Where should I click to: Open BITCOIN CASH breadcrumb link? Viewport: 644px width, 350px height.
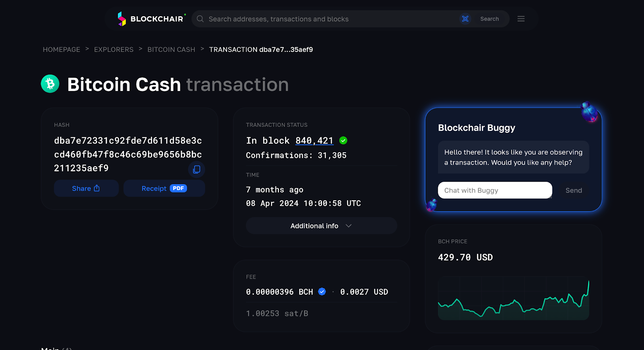coord(171,50)
